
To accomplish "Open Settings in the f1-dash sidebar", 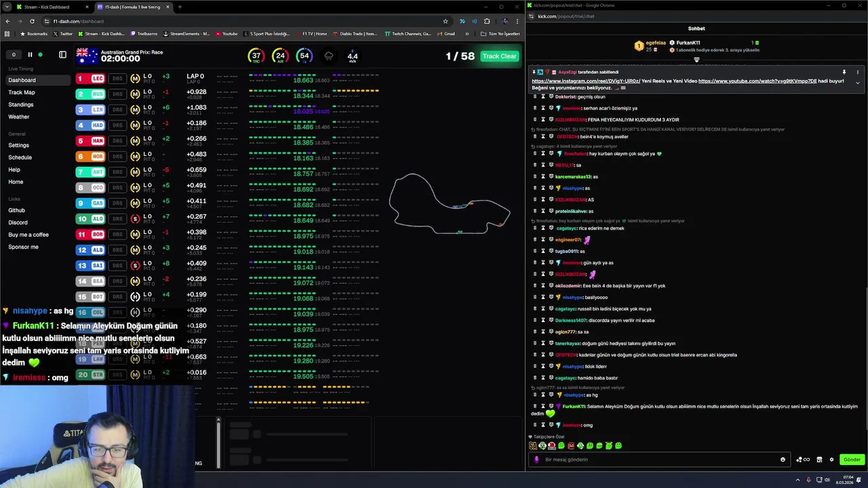I will tap(19, 145).
